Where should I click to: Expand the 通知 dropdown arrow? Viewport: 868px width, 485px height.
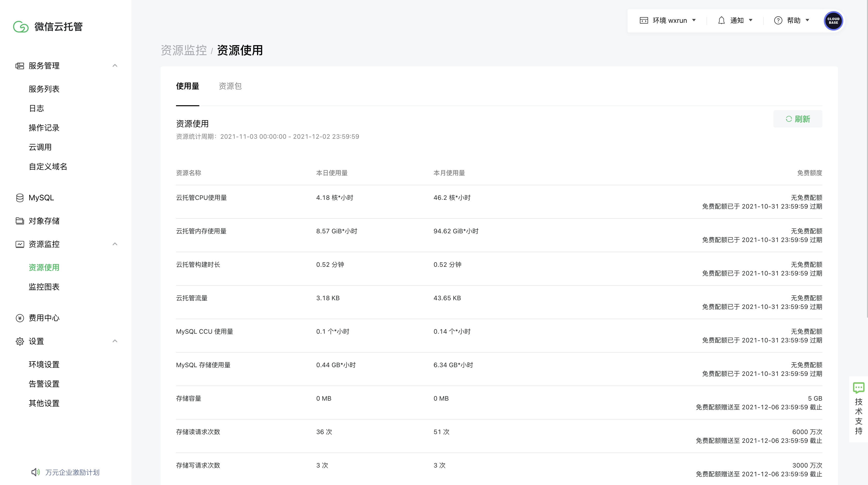pyautogui.click(x=751, y=21)
